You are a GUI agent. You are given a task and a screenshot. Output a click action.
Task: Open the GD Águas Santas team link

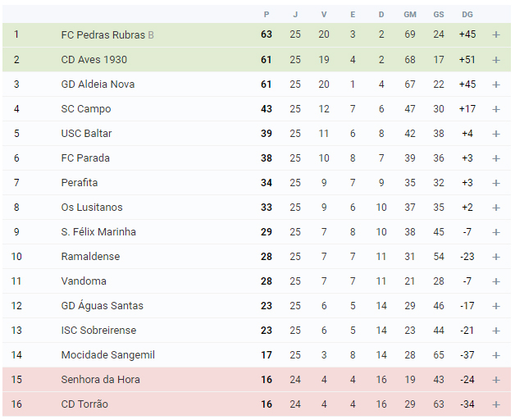[103, 306]
